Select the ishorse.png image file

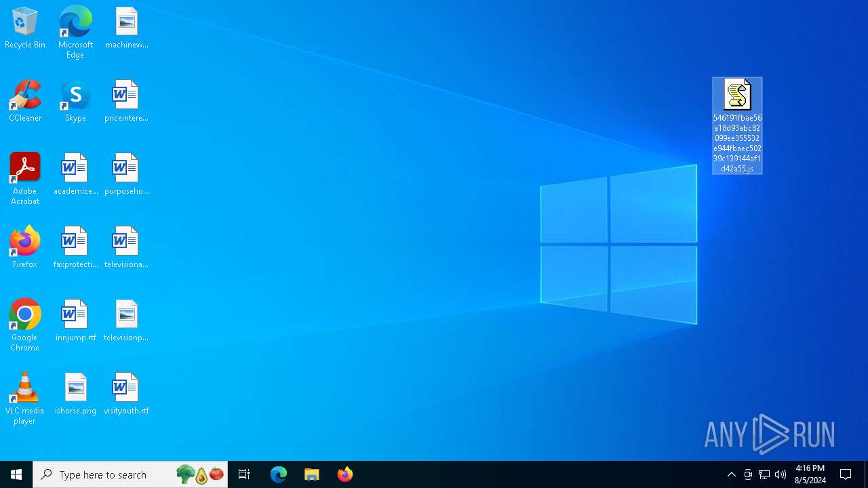75,394
